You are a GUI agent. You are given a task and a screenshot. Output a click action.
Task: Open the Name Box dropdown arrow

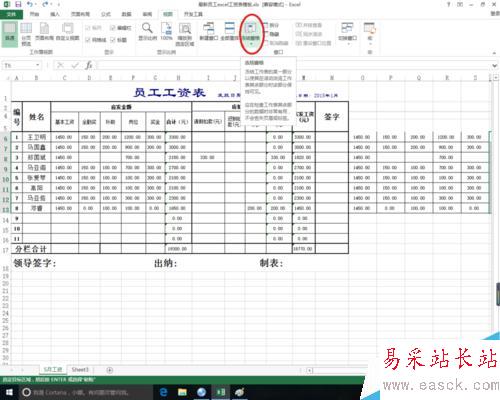38,65
